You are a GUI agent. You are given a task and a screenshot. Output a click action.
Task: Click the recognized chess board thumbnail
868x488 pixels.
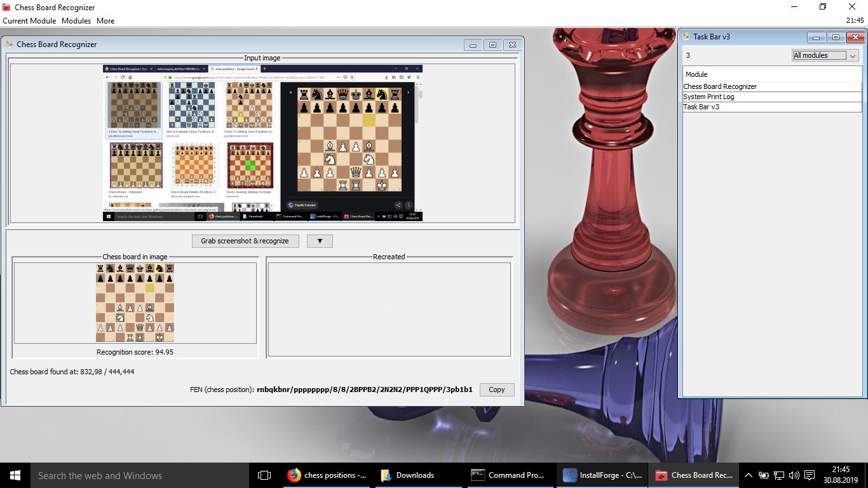135,303
